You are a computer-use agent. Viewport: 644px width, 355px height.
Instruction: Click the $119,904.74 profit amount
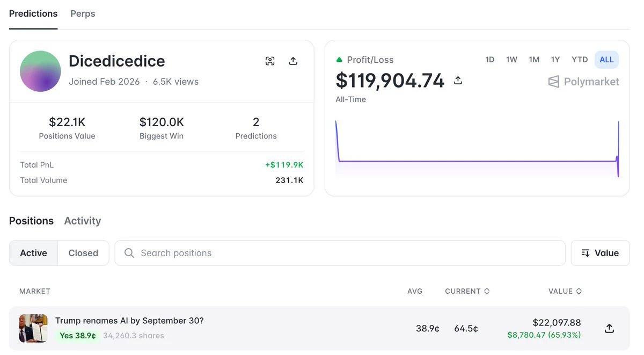[x=390, y=81]
